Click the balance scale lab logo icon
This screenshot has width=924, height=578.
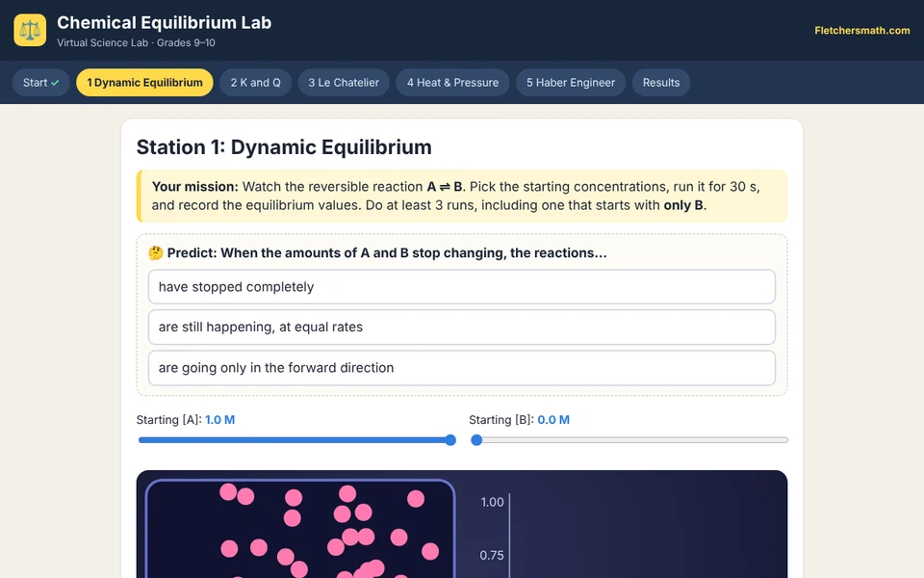[30, 30]
